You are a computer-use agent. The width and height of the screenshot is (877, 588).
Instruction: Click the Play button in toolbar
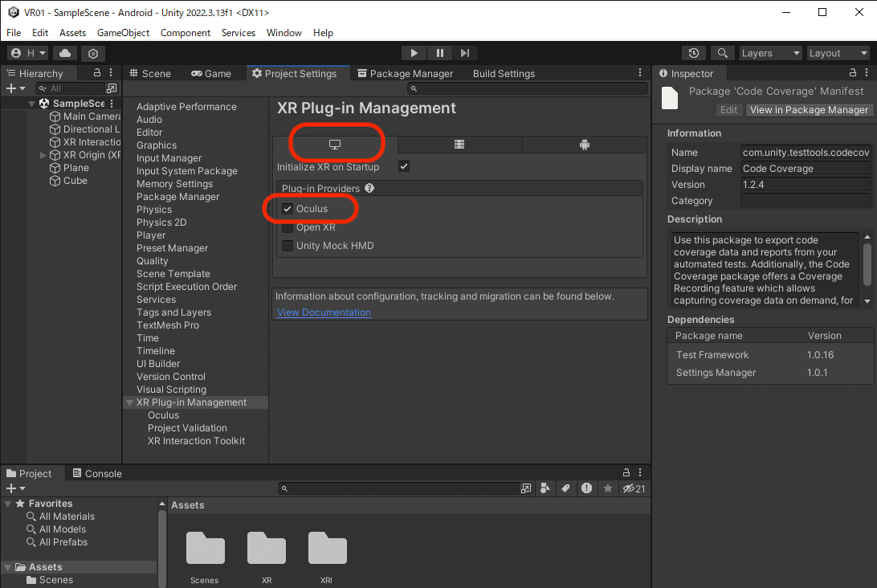coord(414,53)
